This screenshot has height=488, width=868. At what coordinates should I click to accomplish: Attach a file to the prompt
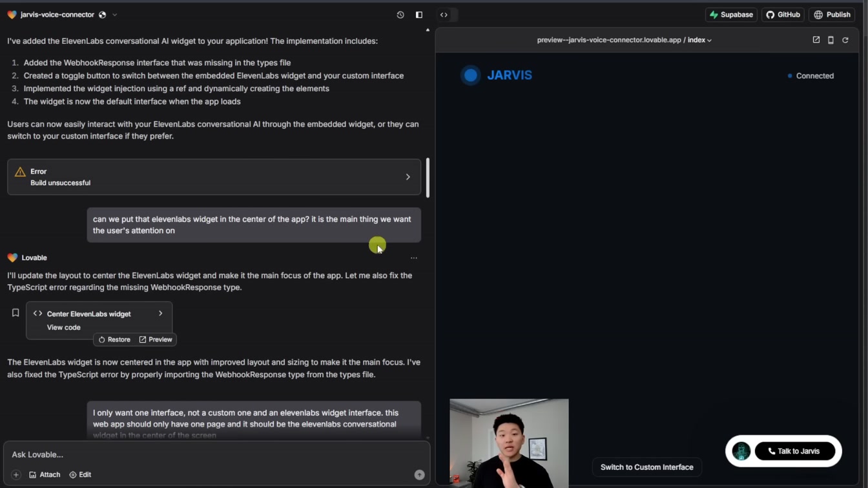45,475
